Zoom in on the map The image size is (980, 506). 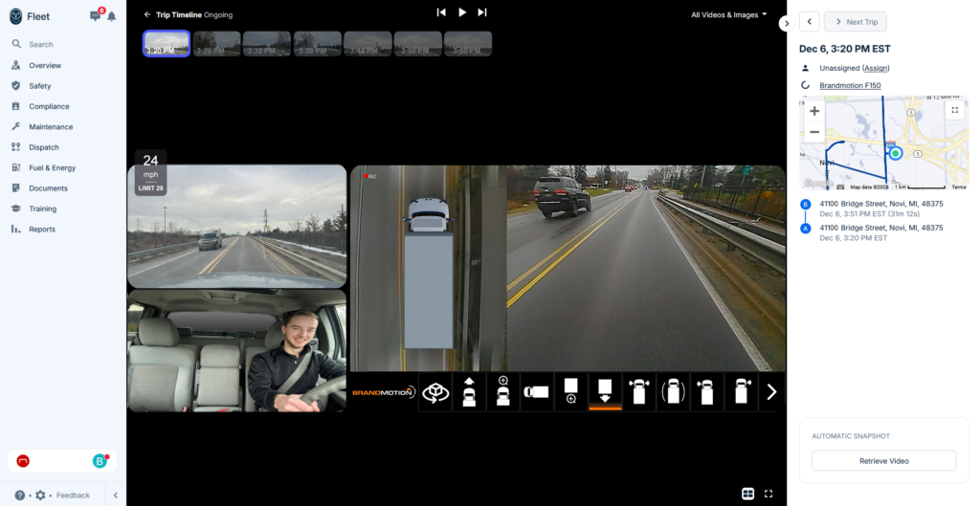point(814,111)
